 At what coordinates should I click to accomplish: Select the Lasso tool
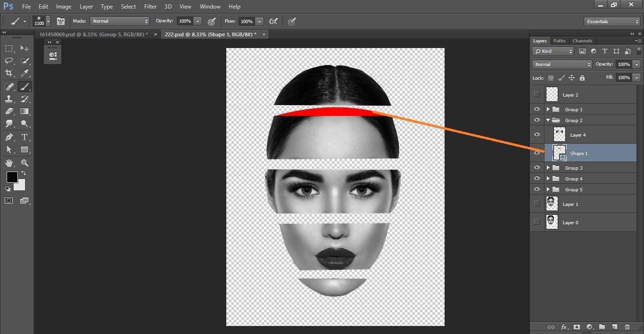click(x=9, y=60)
